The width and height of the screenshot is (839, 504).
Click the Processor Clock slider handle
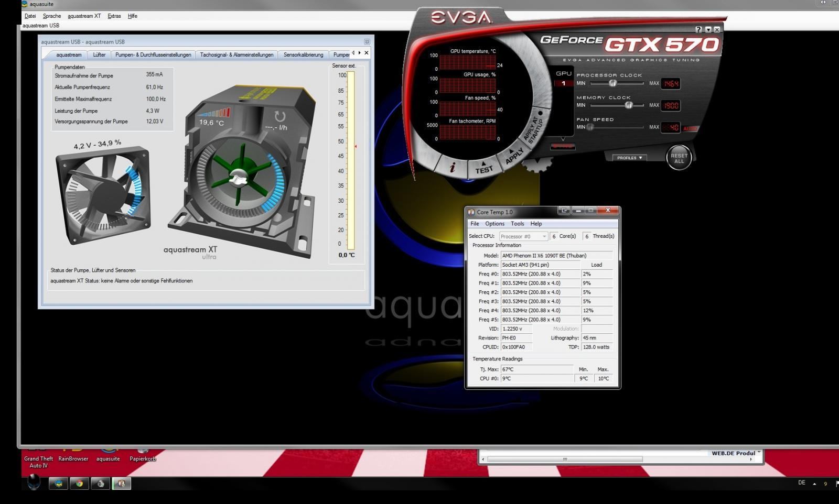tap(612, 83)
